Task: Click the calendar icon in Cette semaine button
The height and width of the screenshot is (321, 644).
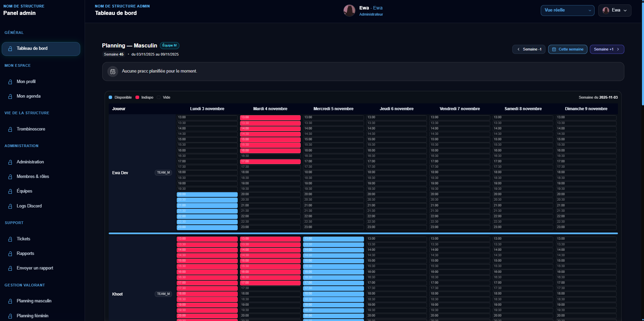Action: 554,49
